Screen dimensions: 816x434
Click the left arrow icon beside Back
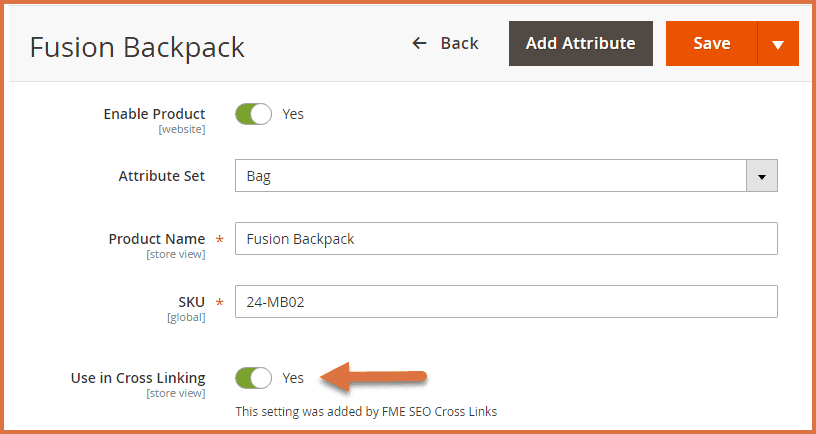click(420, 43)
